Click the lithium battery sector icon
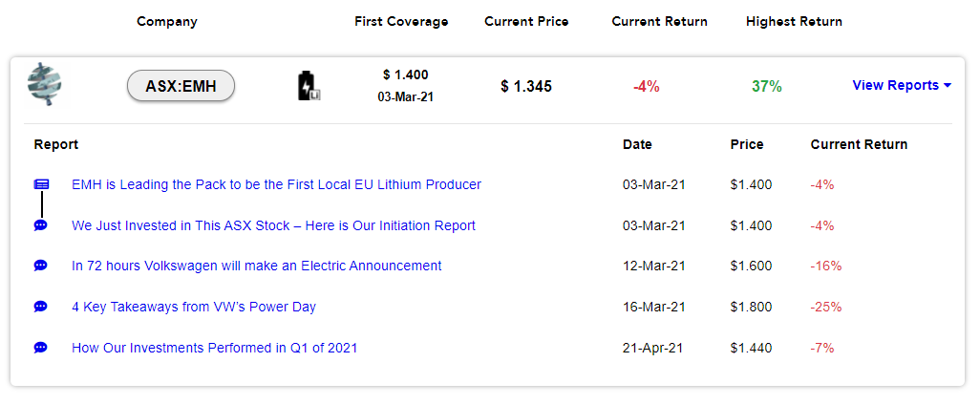The image size is (980, 405). (x=309, y=86)
